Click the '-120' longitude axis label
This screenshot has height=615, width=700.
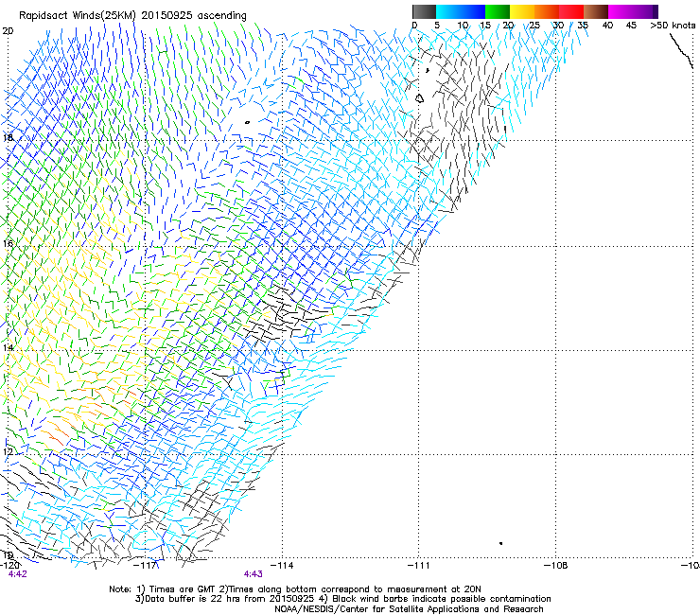point(9,566)
